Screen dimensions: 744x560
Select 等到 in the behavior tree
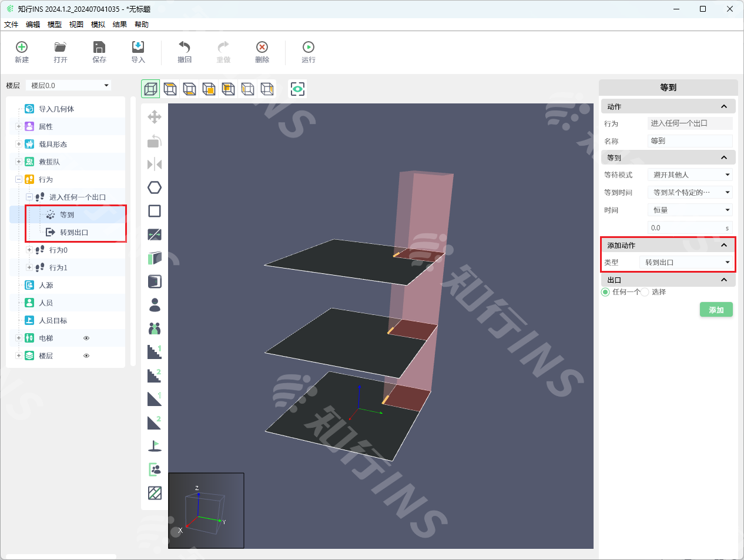pyautogui.click(x=68, y=214)
